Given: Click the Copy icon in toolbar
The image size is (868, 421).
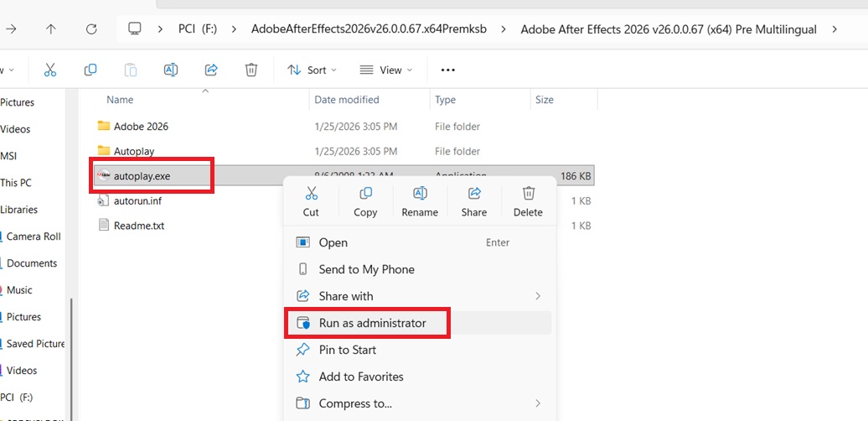Looking at the screenshot, I should pyautogui.click(x=90, y=70).
